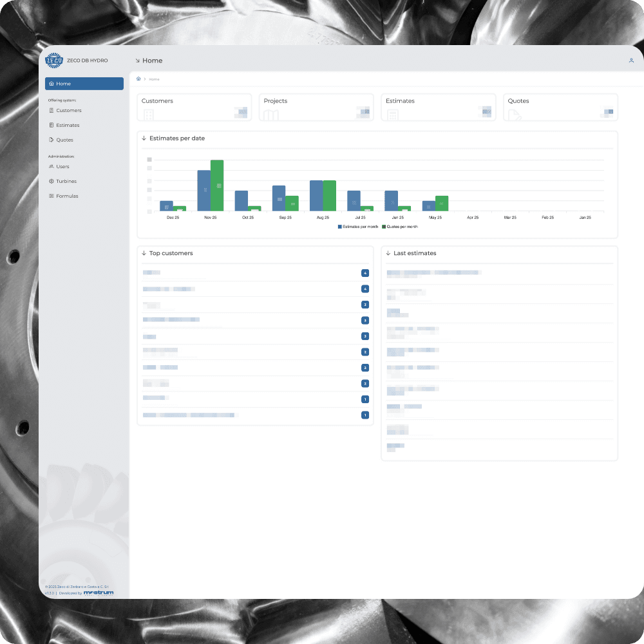Screen dimensions: 644x644
Task: Select the Turbines gear icon in the sidebar
Action: (x=52, y=181)
